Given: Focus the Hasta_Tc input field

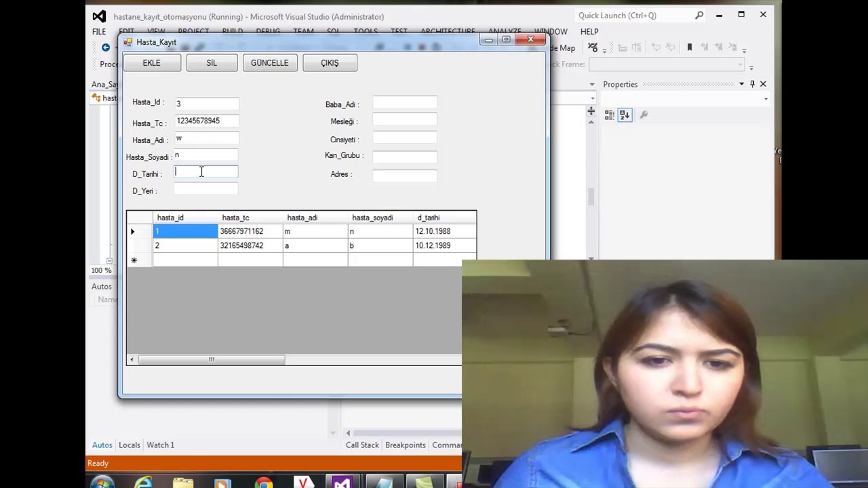Looking at the screenshot, I should [206, 121].
